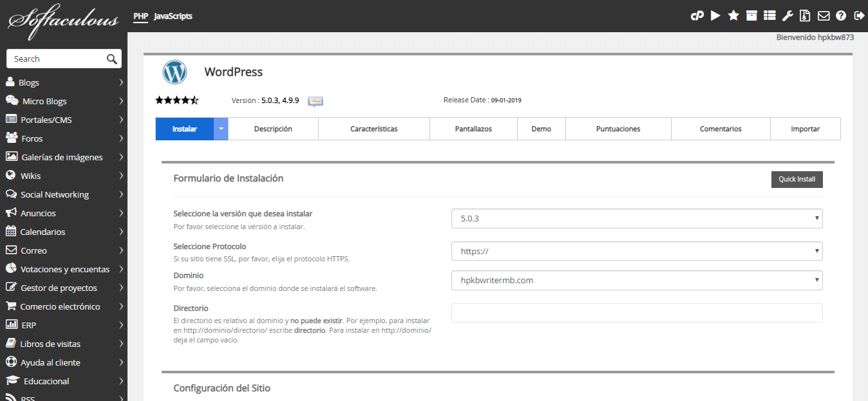Click the 'Bienvenido hpkbw873' welcome text

click(x=815, y=37)
